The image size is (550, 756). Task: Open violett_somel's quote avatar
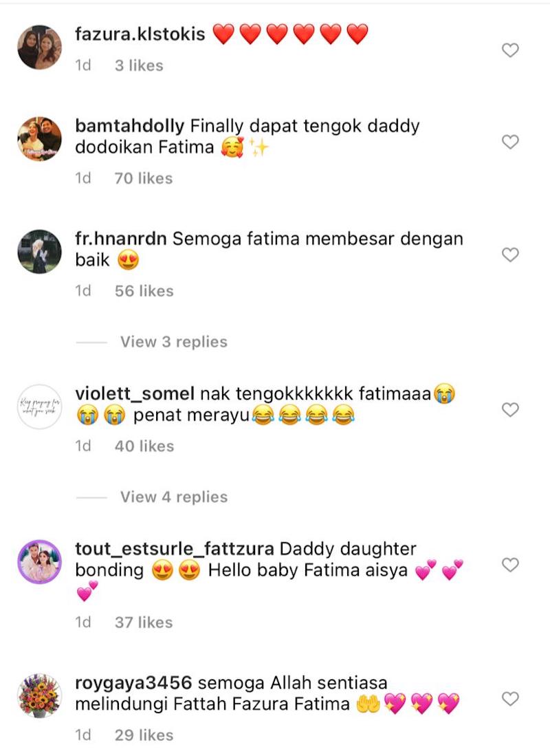(x=39, y=407)
